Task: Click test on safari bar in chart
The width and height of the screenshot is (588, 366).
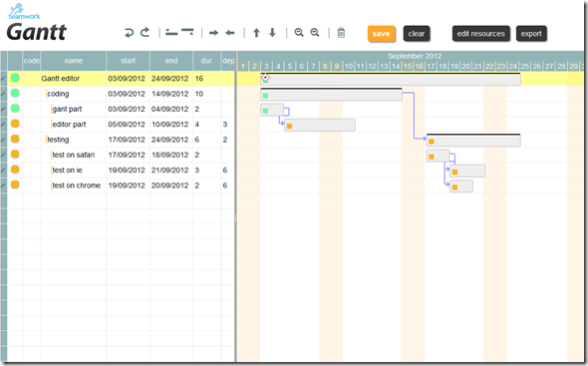Action: [438, 156]
